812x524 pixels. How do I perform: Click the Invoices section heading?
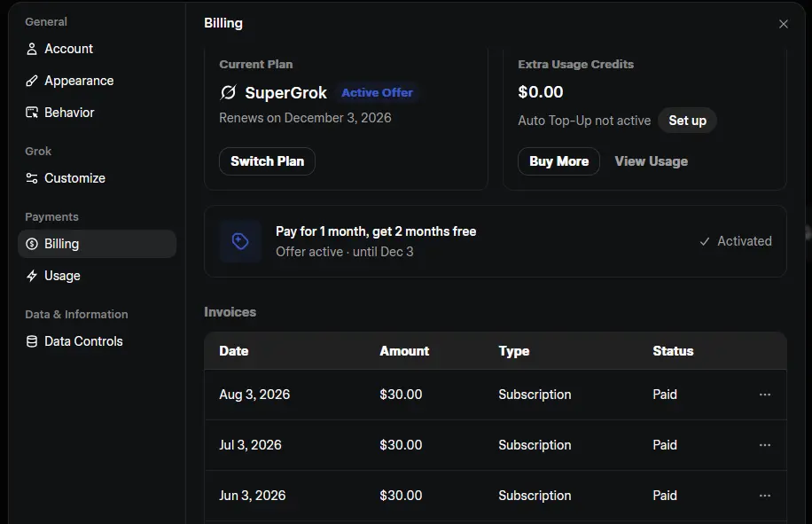tap(230, 312)
